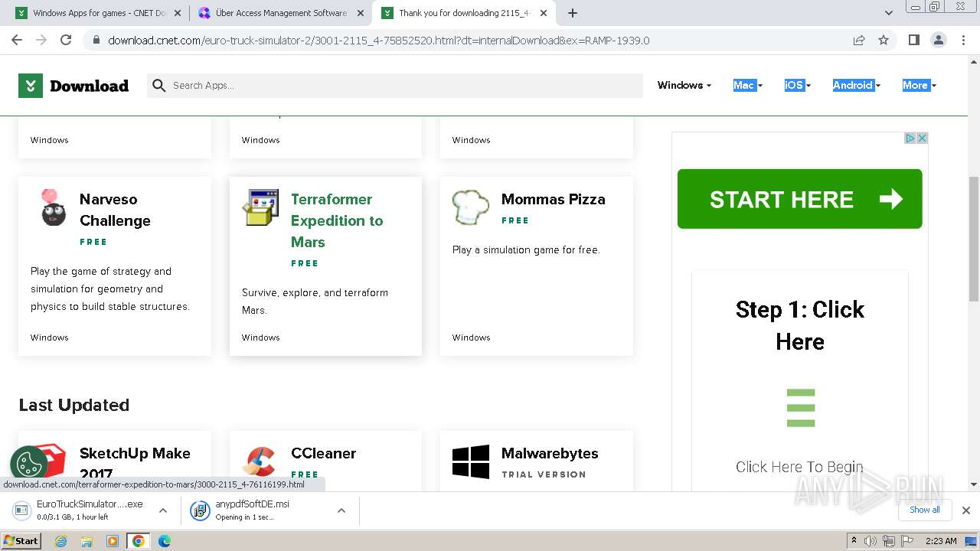The image size is (980, 551).
Task: Click the Malwarebytes Windows logo icon
Action: (x=470, y=462)
